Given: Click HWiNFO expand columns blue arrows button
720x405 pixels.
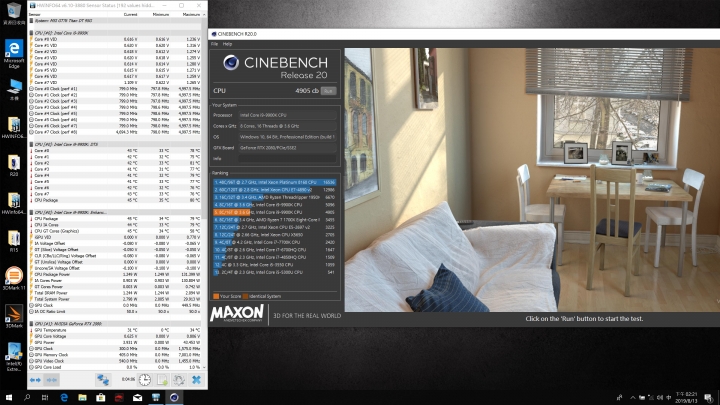Looking at the screenshot, I should point(35,380).
